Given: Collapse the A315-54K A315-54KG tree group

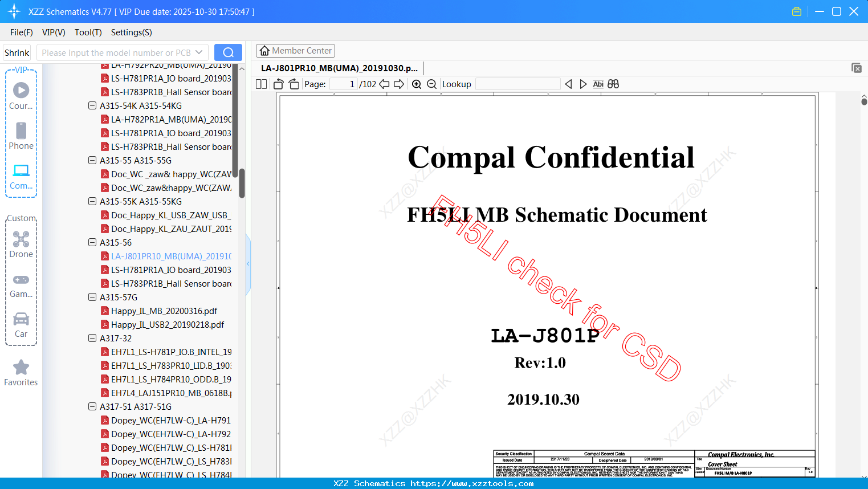Looking at the screenshot, I should click(x=92, y=106).
